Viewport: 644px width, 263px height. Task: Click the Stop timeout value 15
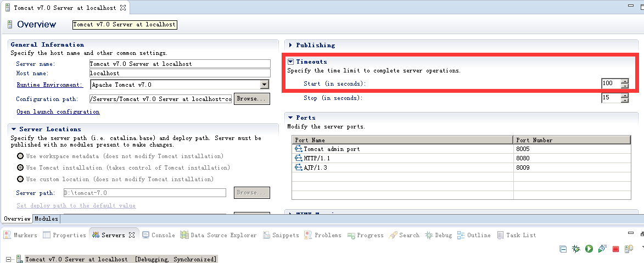click(x=612, y=98)
